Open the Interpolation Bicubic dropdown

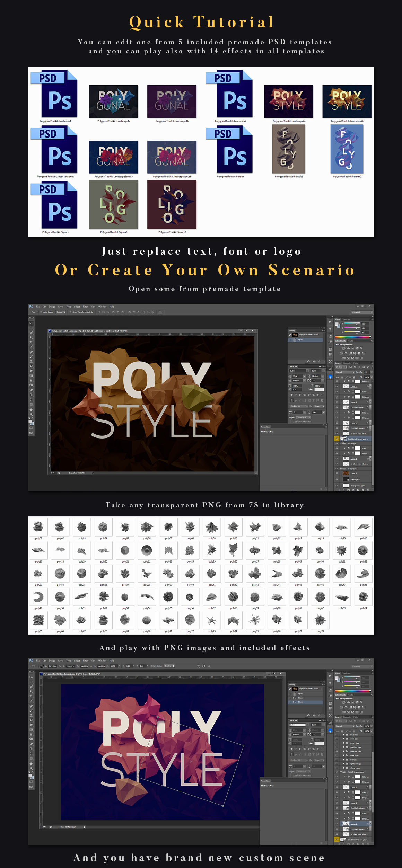pos(169,666)
